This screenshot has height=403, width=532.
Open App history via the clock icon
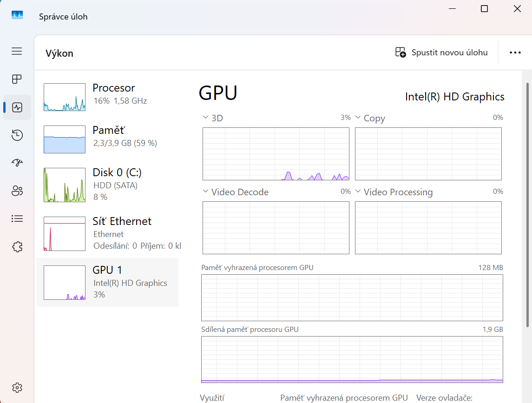tap(17, 135)
